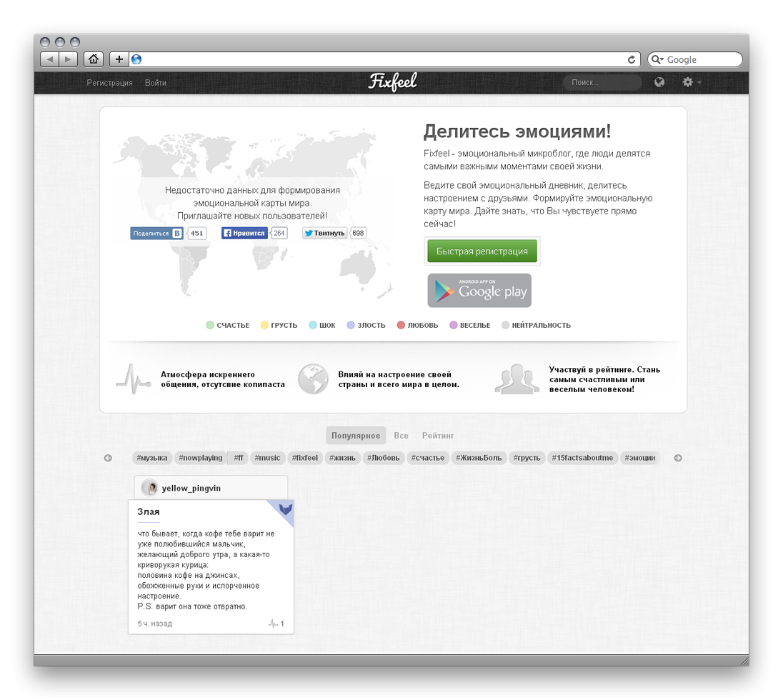Select the #ЖизньБоль hashtag

[x=479, y=458]
